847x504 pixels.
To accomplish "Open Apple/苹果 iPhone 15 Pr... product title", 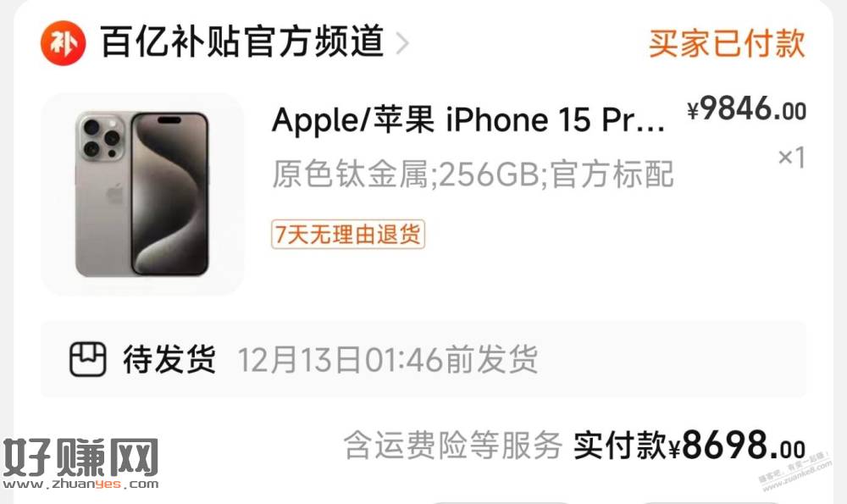I will click(468, 120).
